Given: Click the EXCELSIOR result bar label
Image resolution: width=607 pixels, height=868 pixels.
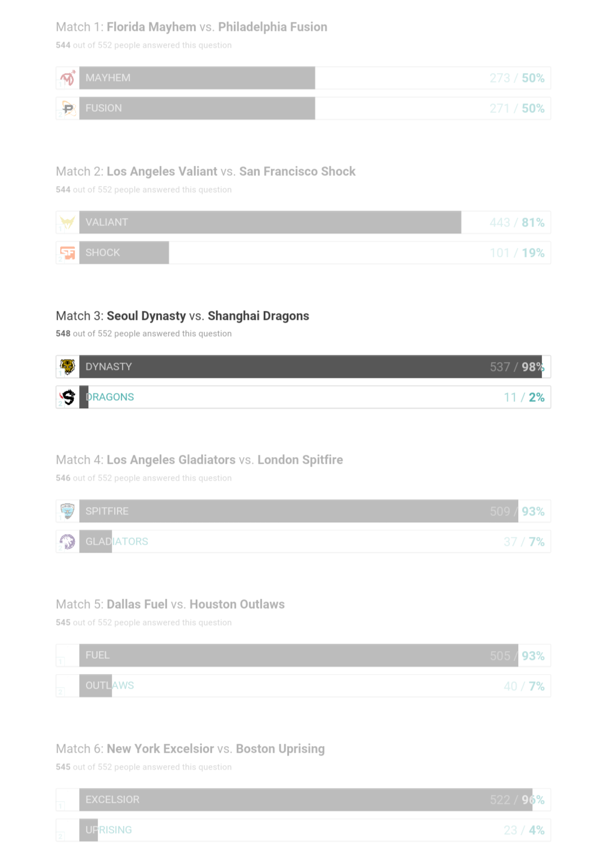Looking at the screenshot, I should 112,799.
